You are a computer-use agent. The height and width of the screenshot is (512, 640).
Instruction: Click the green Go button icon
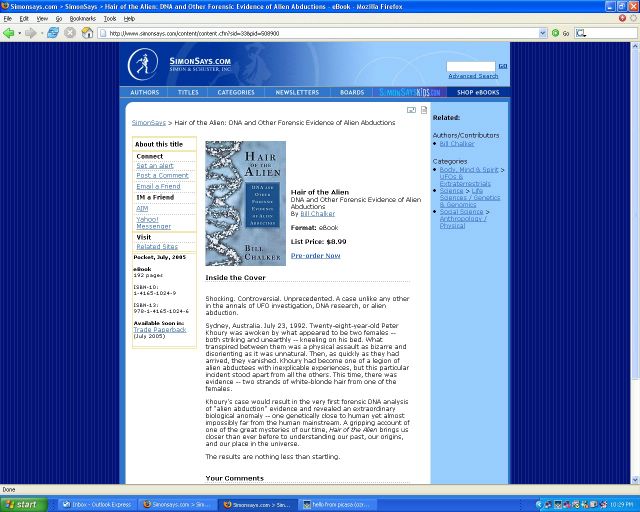(x=556, y=33)
